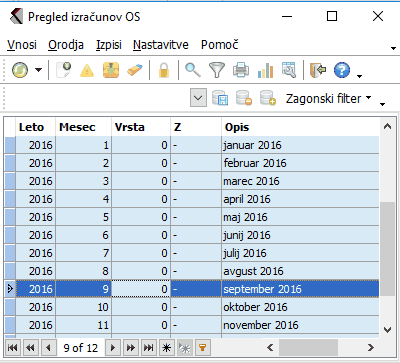Screen dimensions: 400x363
Task: Click the Z column header
Action: tap(196, 127)
